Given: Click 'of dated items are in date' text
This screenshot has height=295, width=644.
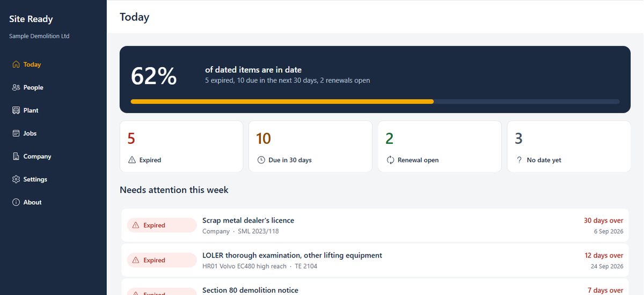Looking at the screenshot, I should 253,70.
